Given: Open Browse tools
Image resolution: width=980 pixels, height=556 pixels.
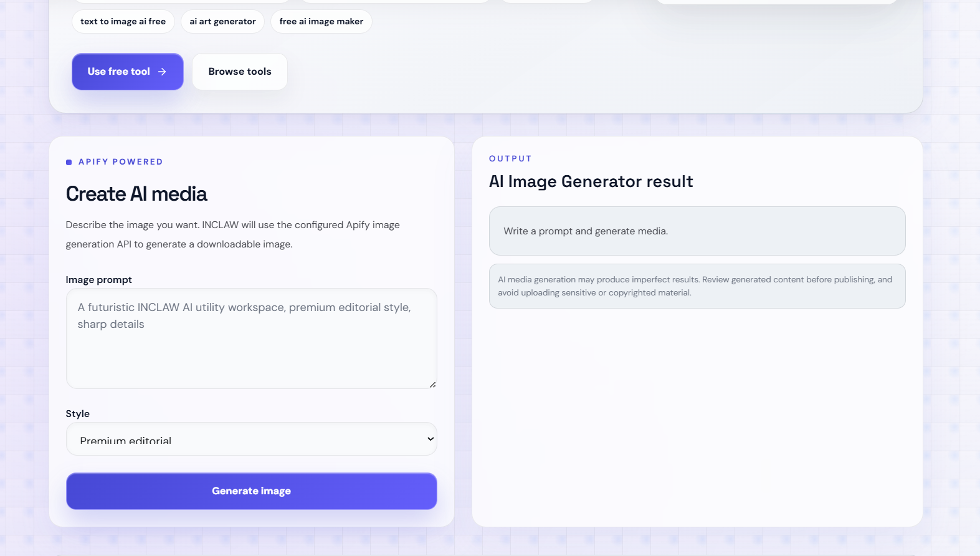Looking at the screenshot, I should pyautogui.click(x=240, y=72).
